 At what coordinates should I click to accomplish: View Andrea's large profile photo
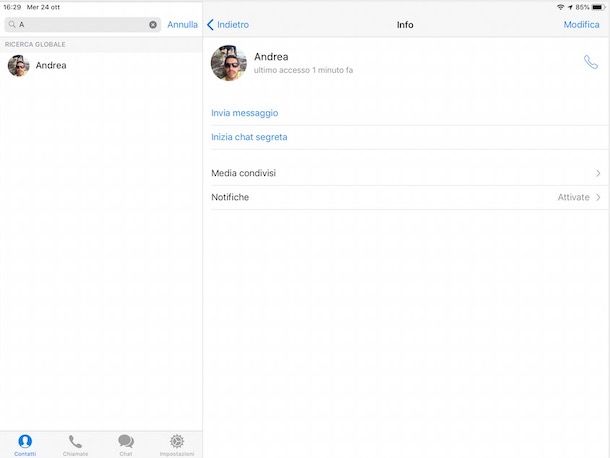[229, 63]
